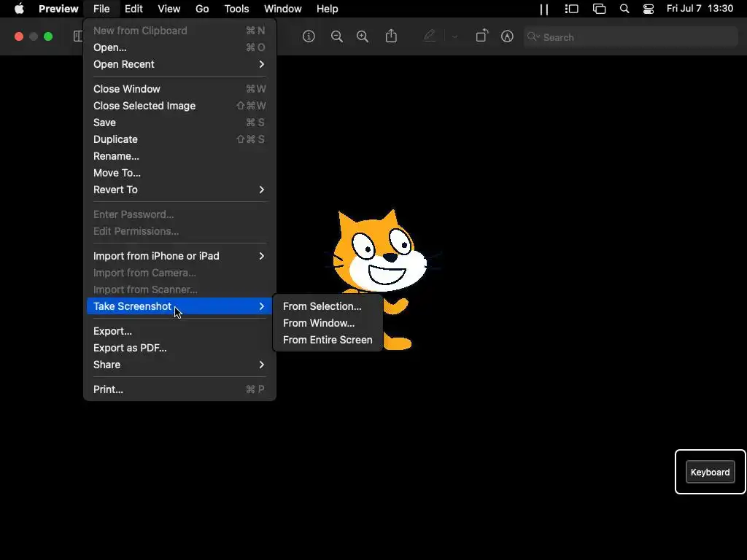
Task: Click the green full screen button
Action: pos(48,36)
